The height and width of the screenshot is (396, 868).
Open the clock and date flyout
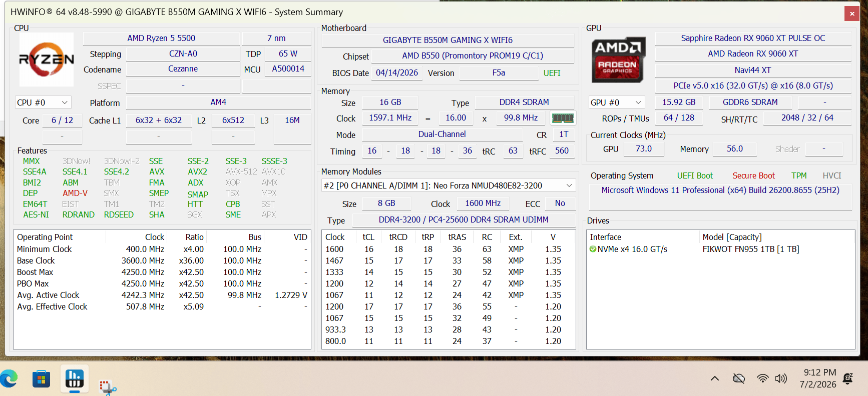tap(818, 378)
